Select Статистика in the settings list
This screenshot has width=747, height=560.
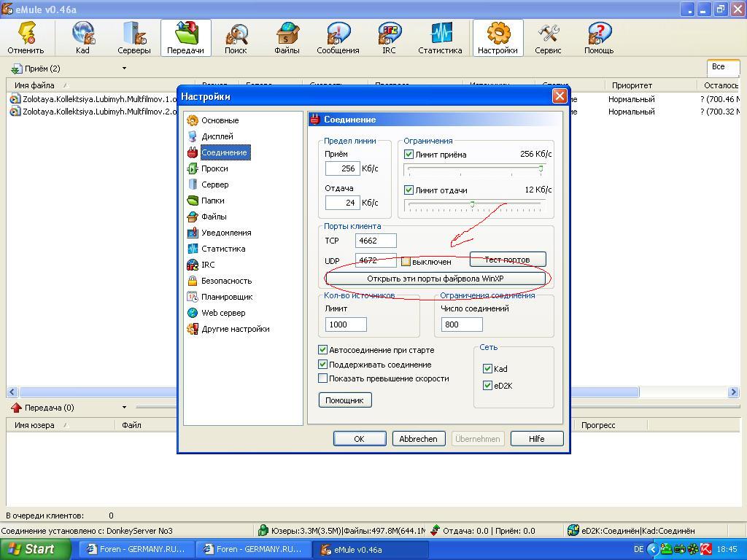click(223, 249)
